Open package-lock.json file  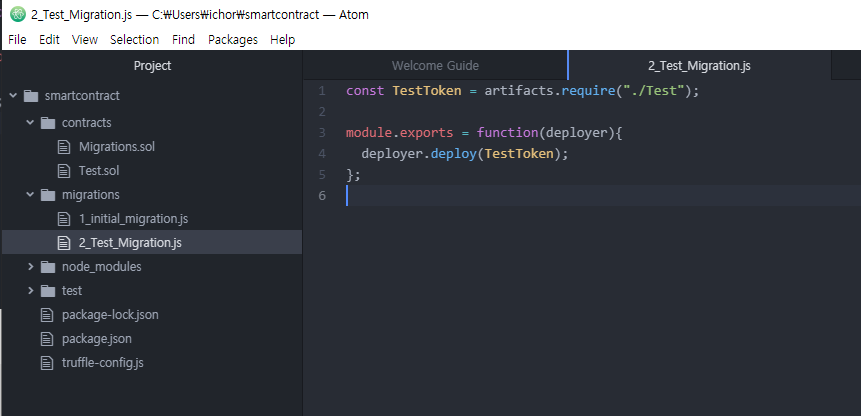110,315
